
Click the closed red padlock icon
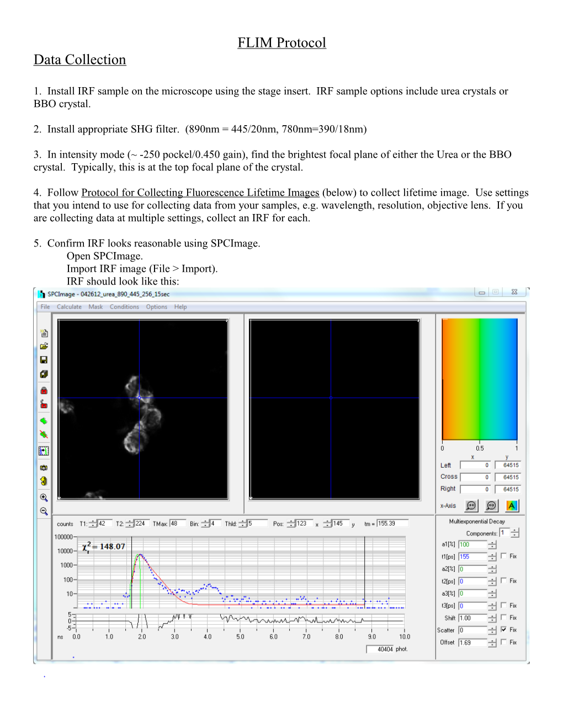(44, 390)
